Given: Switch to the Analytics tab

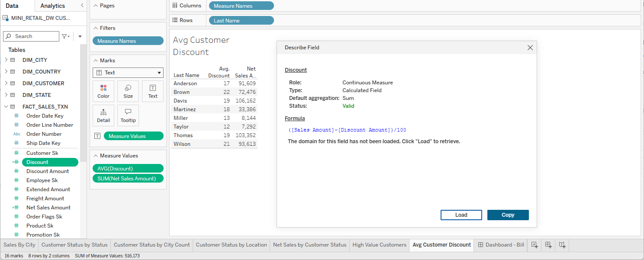Looking at the screenshot, I should click(x=52, y=6).
